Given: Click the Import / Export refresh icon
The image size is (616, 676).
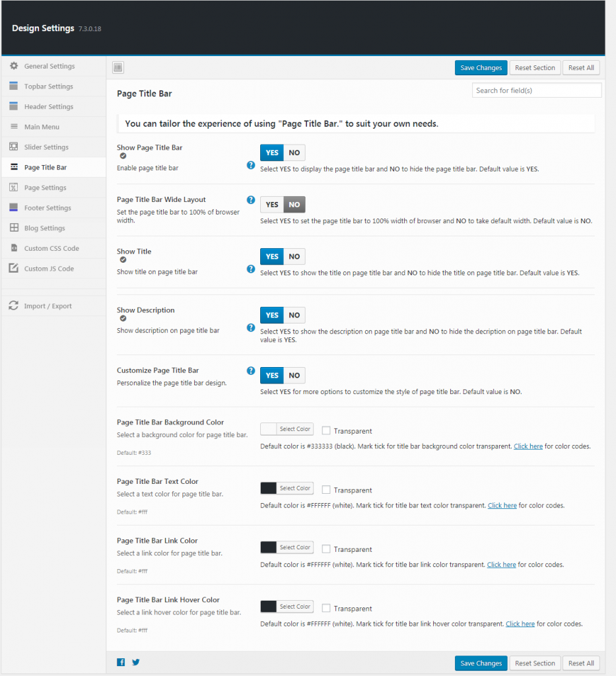Looking at the screenshot, I should tap(13, 306).
